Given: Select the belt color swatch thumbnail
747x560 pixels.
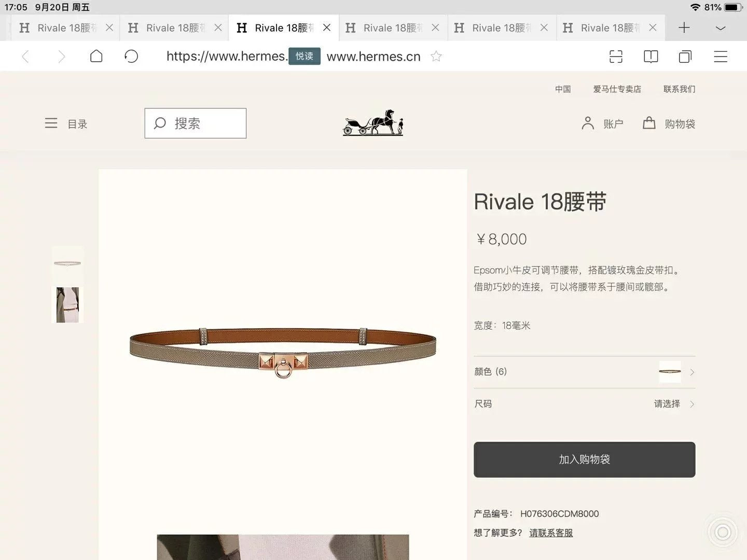Looking at the screenshot, I should pyautogui.click(x=670, y=372).
